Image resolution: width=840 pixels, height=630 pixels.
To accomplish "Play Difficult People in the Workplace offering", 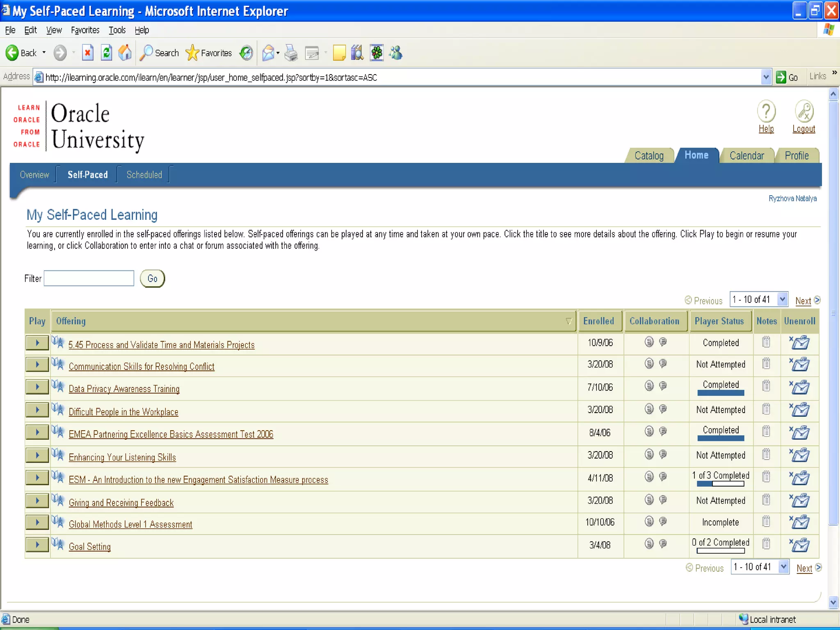I will click(x=37, y=410).
